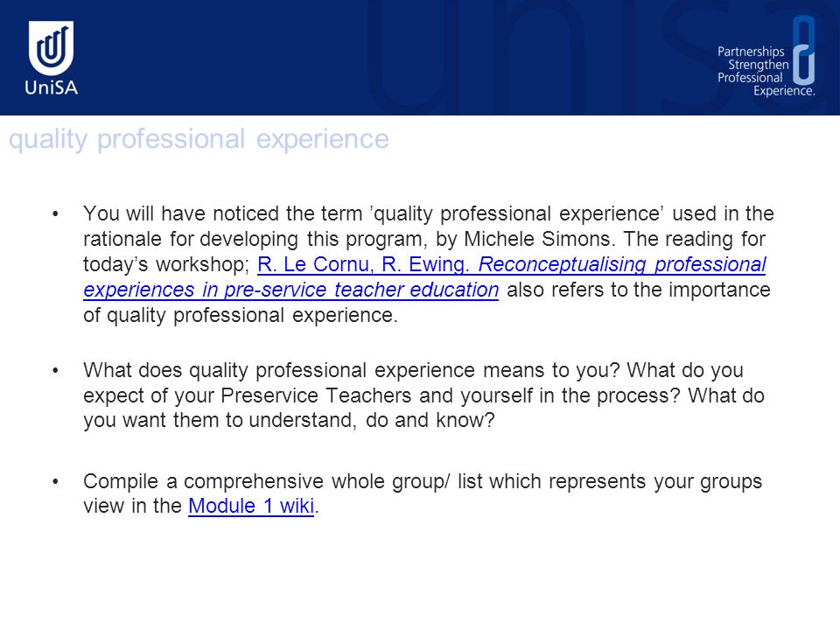Click the paragraph starting 'You will have noticed'
Image resolution: width=840 pixels, height=630 pixels.
click(429, 264)
